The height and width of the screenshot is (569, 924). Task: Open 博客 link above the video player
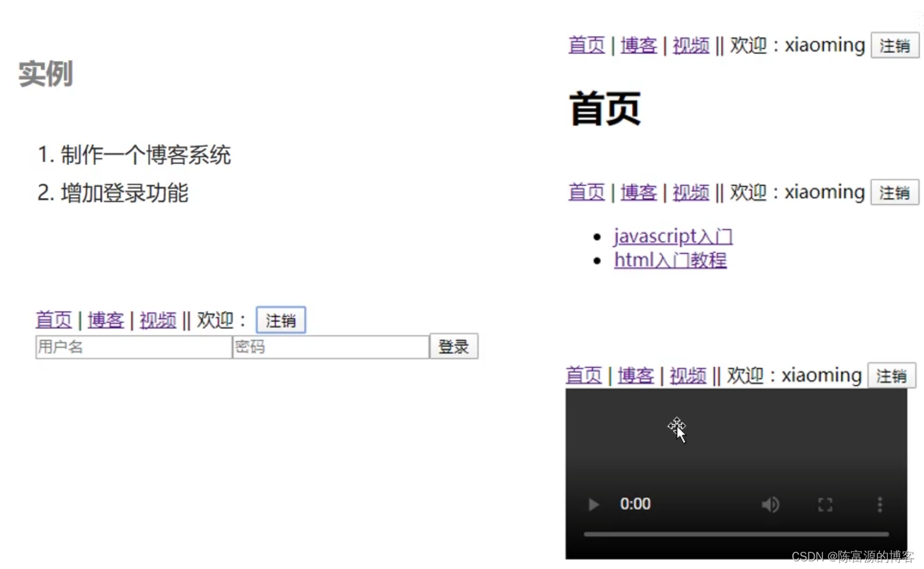636,376
